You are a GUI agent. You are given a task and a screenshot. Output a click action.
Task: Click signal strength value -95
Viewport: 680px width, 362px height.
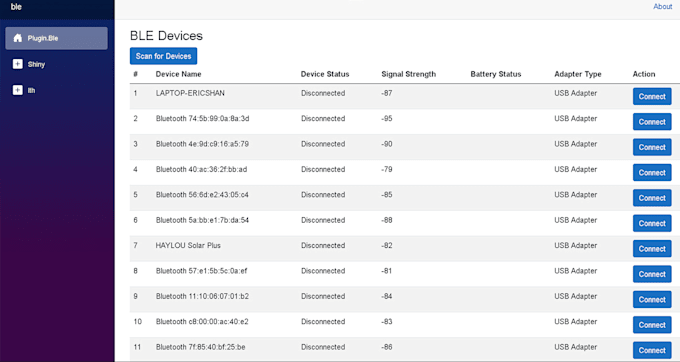387,118
